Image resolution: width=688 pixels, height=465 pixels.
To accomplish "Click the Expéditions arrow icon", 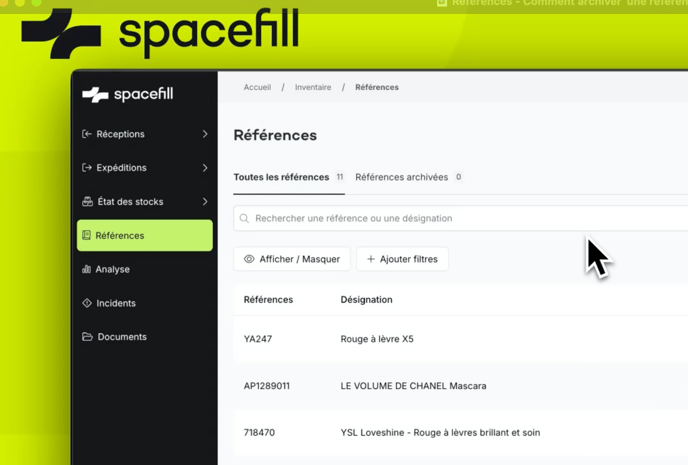I will [x=87, y=168].
